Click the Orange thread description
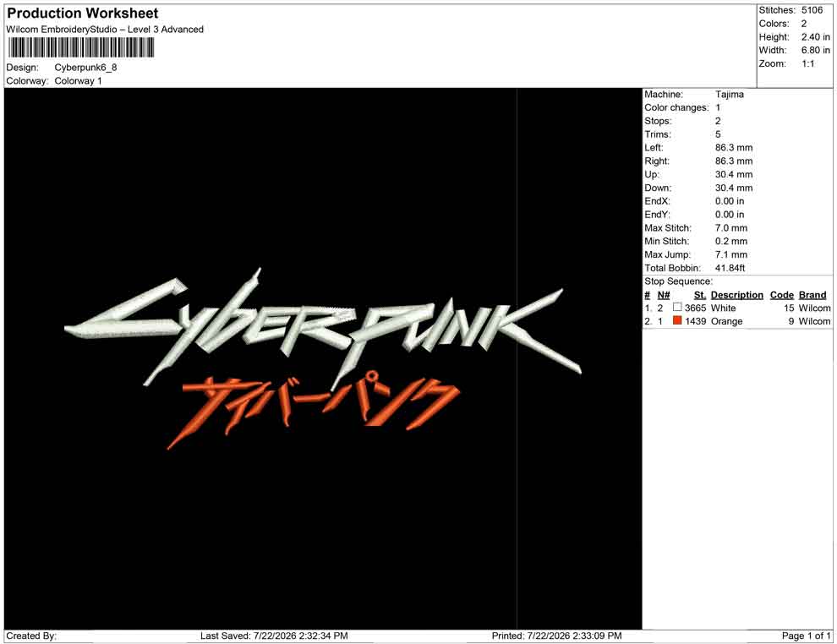Image resolution: width=837 pixels, height=644 pixels. click(726, 321)
